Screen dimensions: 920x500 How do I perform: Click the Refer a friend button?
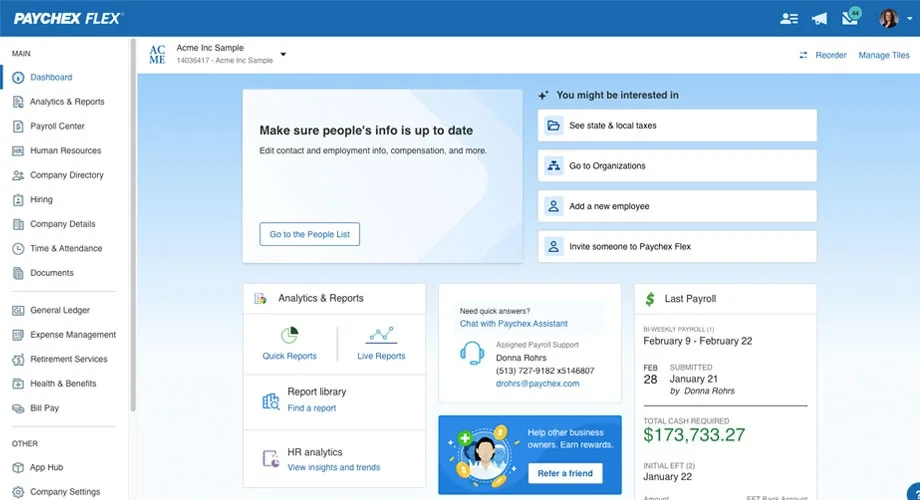pos(565,473)
